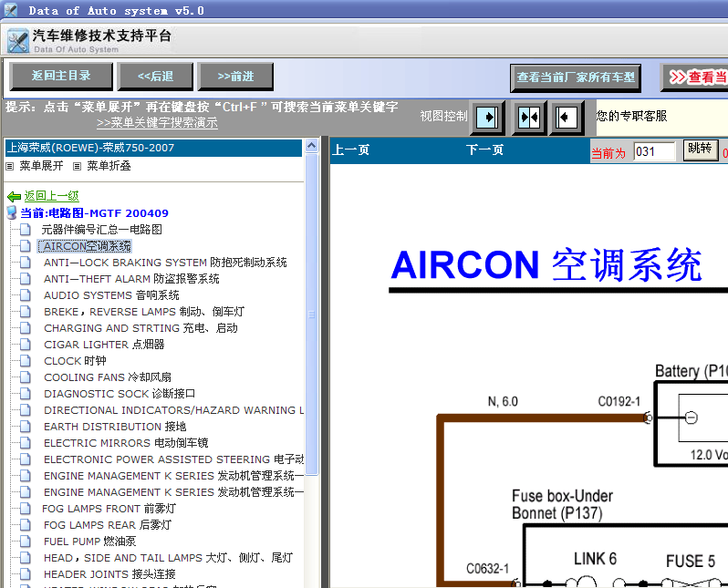The width and height of the screenshot is (728, 588).
Task: Open ELECTRONIC POWER ASSISTED STEERING item
Action: pos(173,459)
